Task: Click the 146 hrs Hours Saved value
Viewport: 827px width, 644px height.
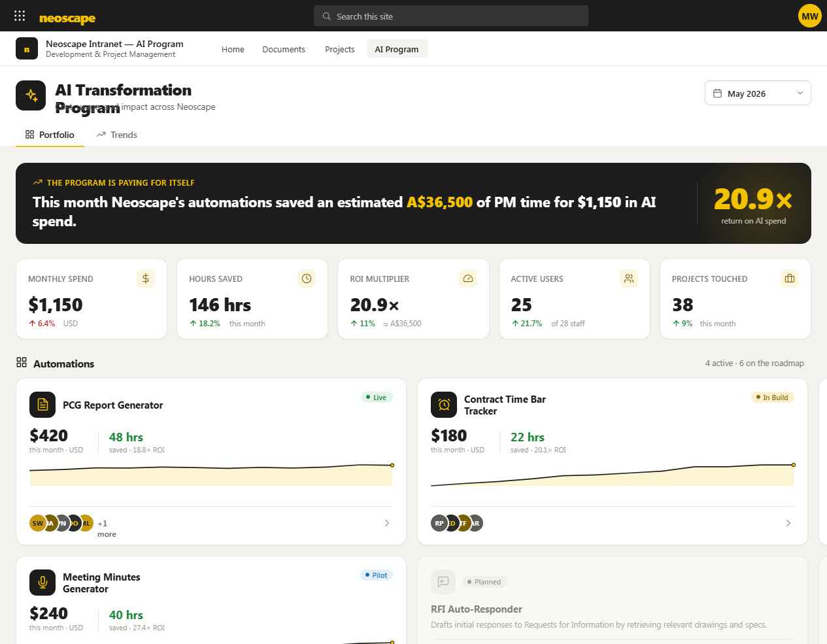Action: (x=220, y=305)
